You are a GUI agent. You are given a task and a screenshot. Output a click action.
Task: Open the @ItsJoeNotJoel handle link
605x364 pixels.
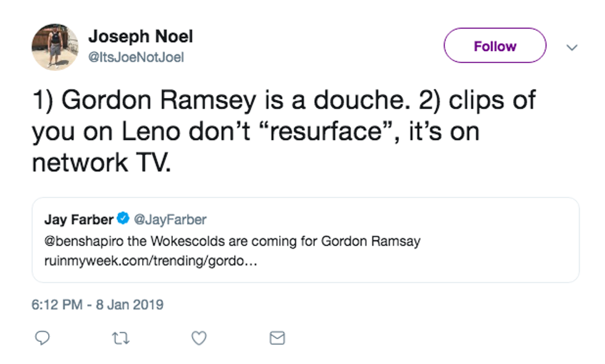(x=136, y=57)
